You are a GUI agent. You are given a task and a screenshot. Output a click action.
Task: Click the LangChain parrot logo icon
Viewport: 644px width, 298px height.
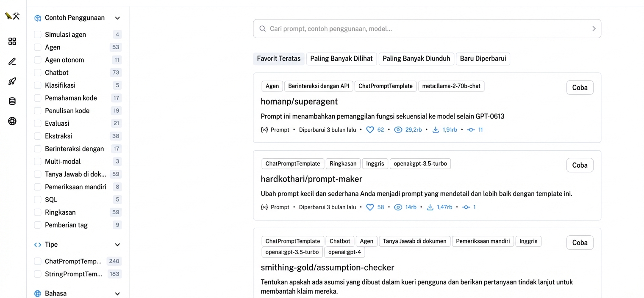coord(12,16)
